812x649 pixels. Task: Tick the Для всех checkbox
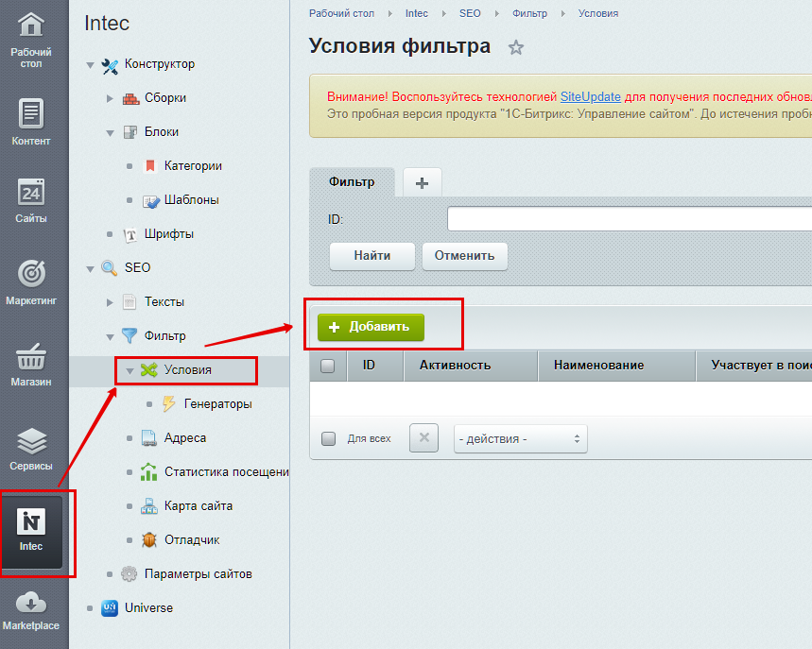pyautogui.click(x=328, y=439)
